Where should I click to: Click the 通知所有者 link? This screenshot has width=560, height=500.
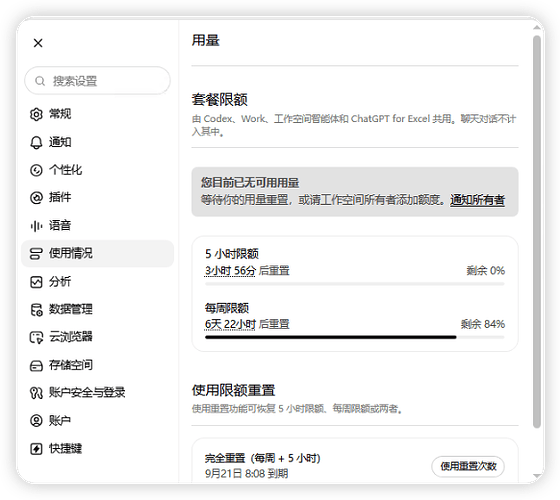478,200
